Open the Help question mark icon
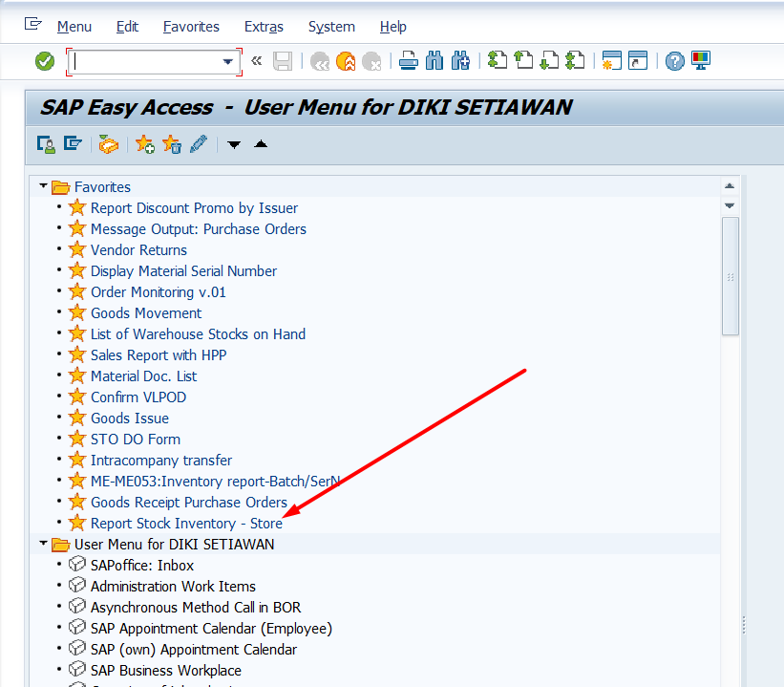This screenshot has width=784, height=687. click(675, 61)
